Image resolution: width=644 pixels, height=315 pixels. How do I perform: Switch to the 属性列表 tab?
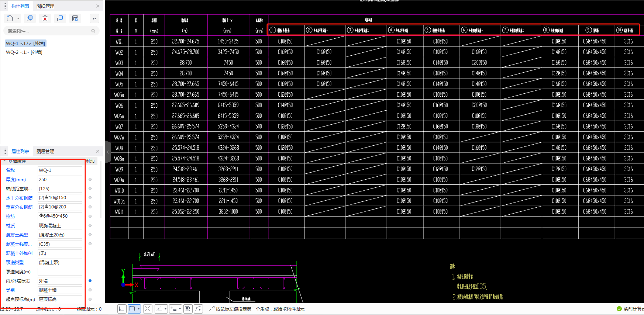coord(20,152)
